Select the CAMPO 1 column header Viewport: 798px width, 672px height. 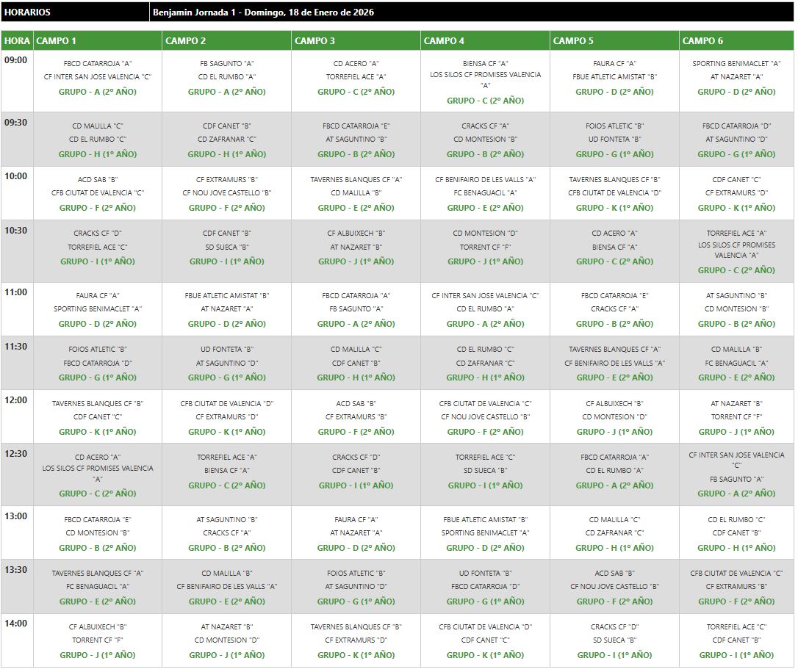(56, 41)
